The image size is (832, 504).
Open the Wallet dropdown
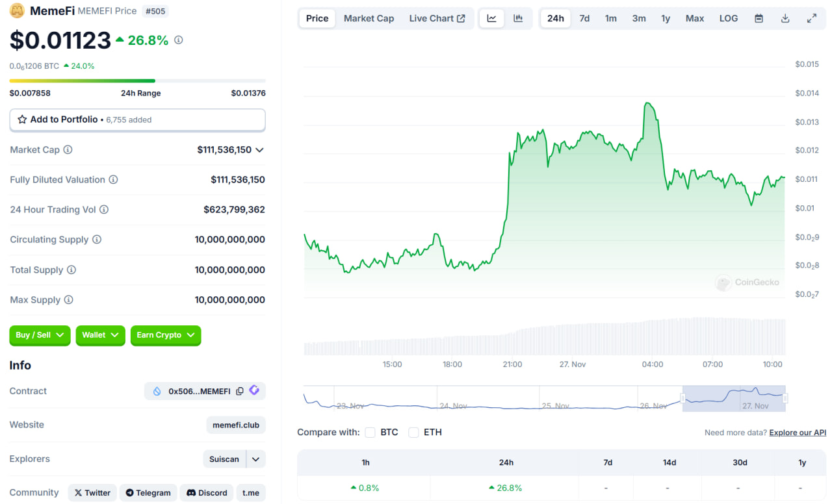tap(100, 335)
